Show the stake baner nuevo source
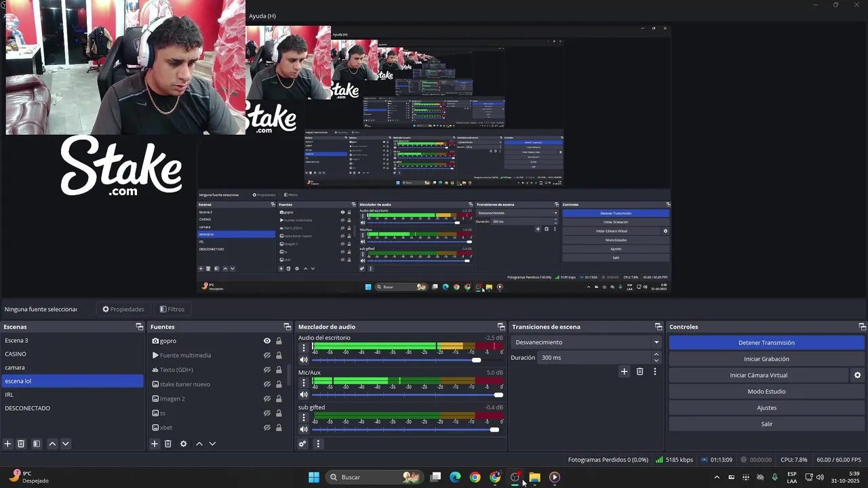The width and height of the screenshot is (868, 488). [267, 384]
